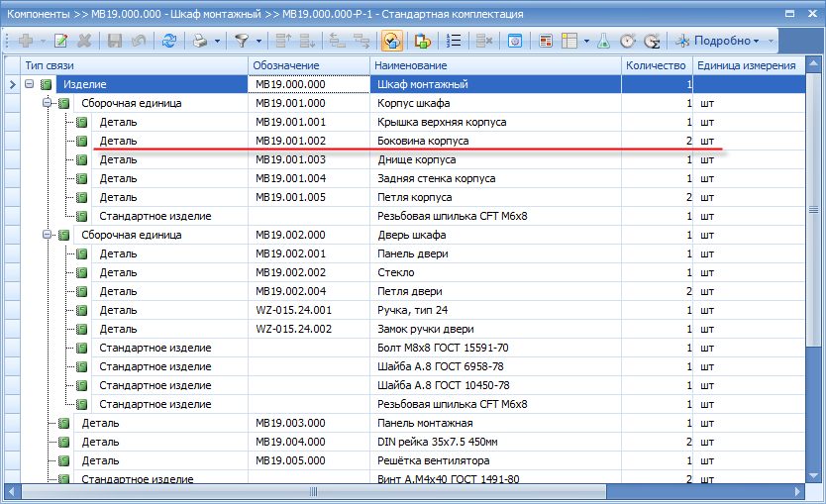The width and height of the screenshot is (826, 504).
Task: Click the blue window gear settings icon
Action: (x=515, y=41)
